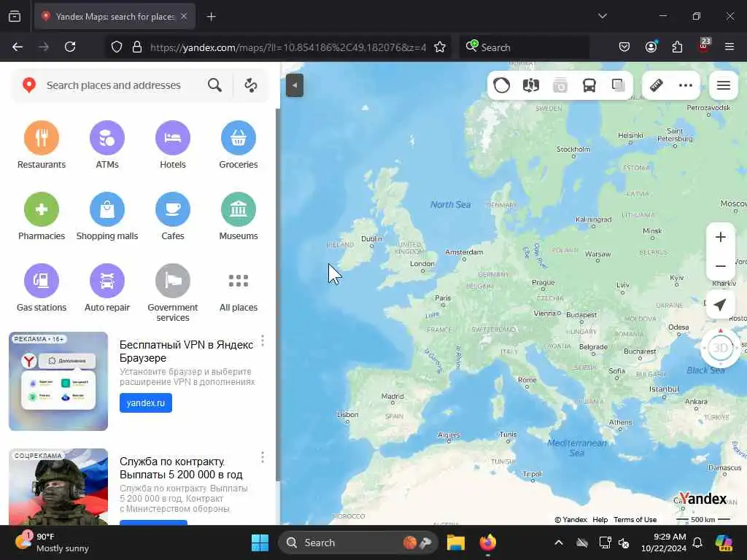The image size is (747, 560).
Task: Collapse the left side panel
Action: coord(295,86)
